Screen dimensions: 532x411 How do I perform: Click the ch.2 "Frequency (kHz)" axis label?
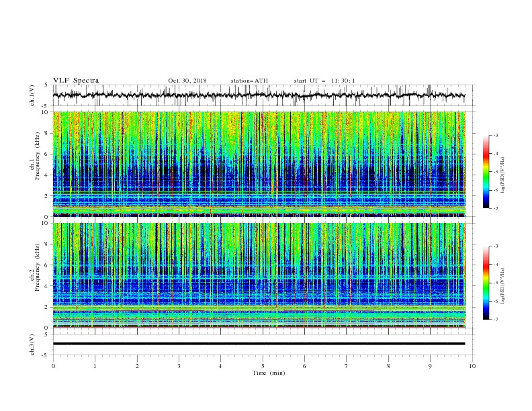[x=38, y=267]
